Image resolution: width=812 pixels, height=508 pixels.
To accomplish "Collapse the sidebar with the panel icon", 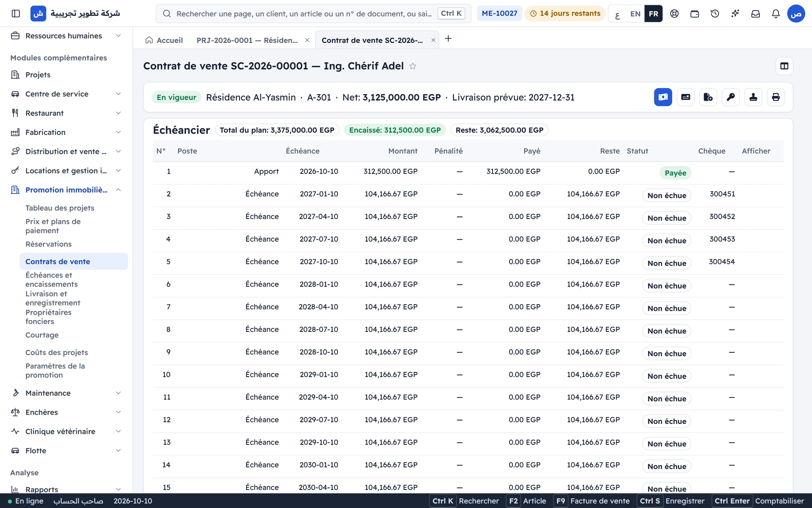I will (x=16, y=14).
